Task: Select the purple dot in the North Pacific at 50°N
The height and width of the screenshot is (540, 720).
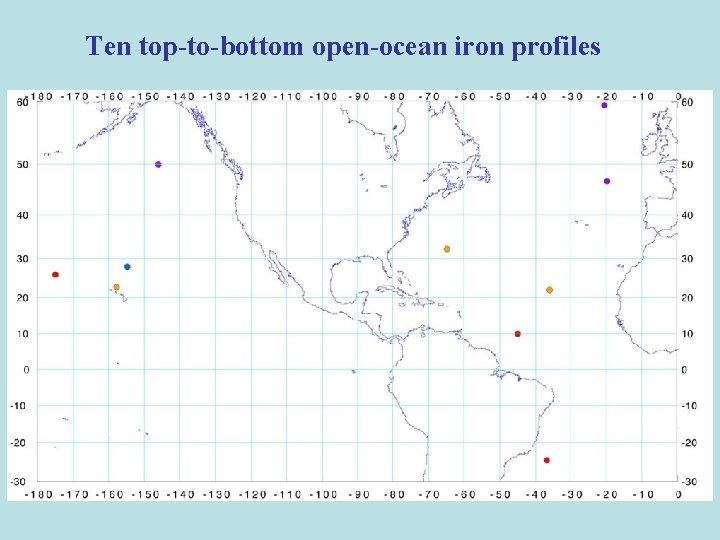Action: 158,164
